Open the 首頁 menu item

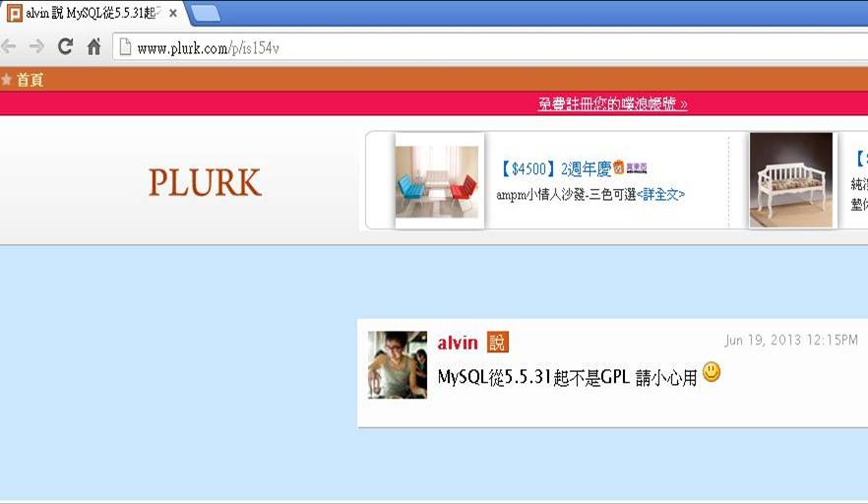point(30,81)
